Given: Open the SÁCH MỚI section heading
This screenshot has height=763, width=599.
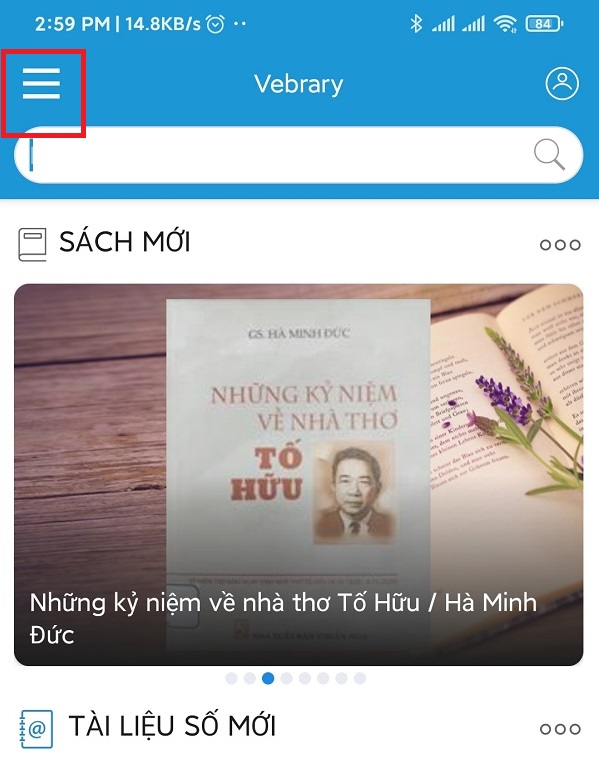Looking at the screenshot, I should (125, 241).
